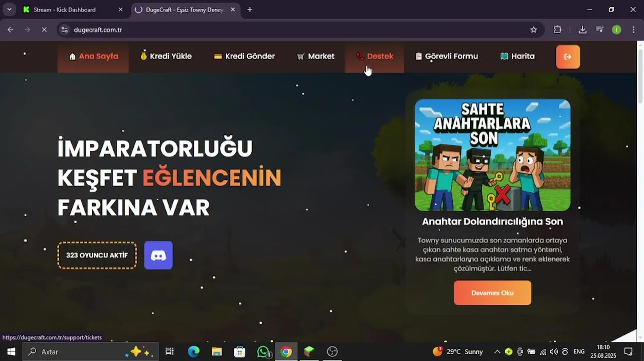
Task: View site information icon in address bar
Action: pos(64,30)
